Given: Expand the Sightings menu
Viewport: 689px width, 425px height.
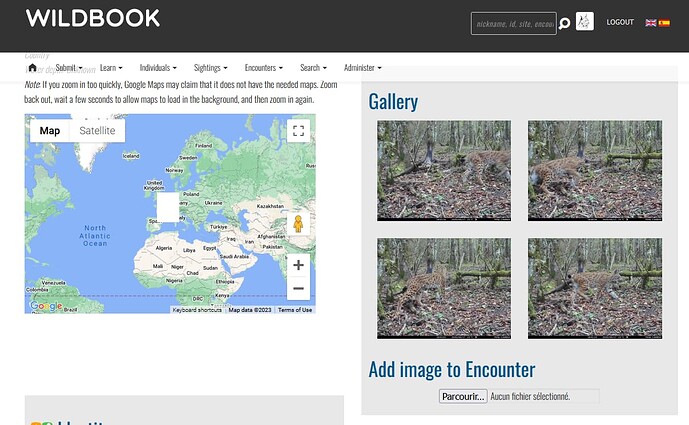Looking at the screenshot, I should [x=210, y=68].
